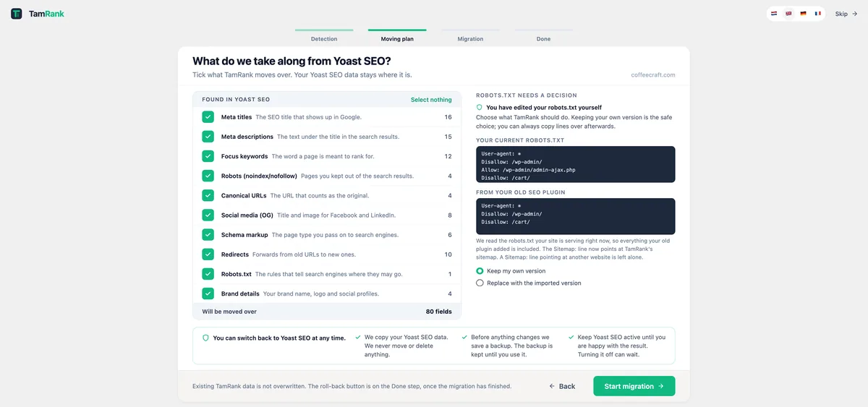Toggle the Redirects checkbox
Viewport: 868px width, 407px height.
coord(208,254)
